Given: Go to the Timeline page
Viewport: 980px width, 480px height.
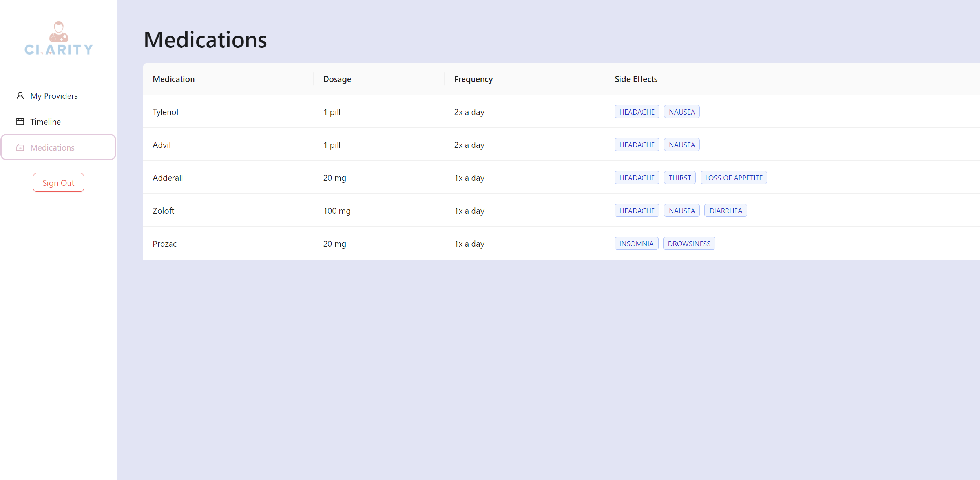Looking at the screenshot, I should [x=46, y=122].
